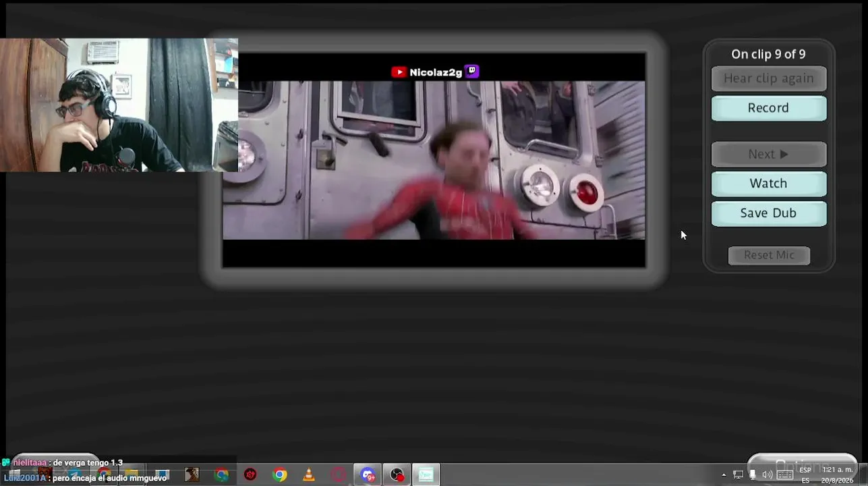Screen dimensions: 868x486
Task: Click the Spider-Man clip video preview
Action: tap(434, 160)
